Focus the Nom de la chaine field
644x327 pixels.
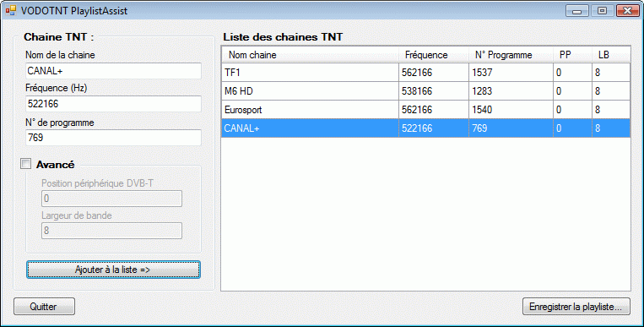[113, 71]
